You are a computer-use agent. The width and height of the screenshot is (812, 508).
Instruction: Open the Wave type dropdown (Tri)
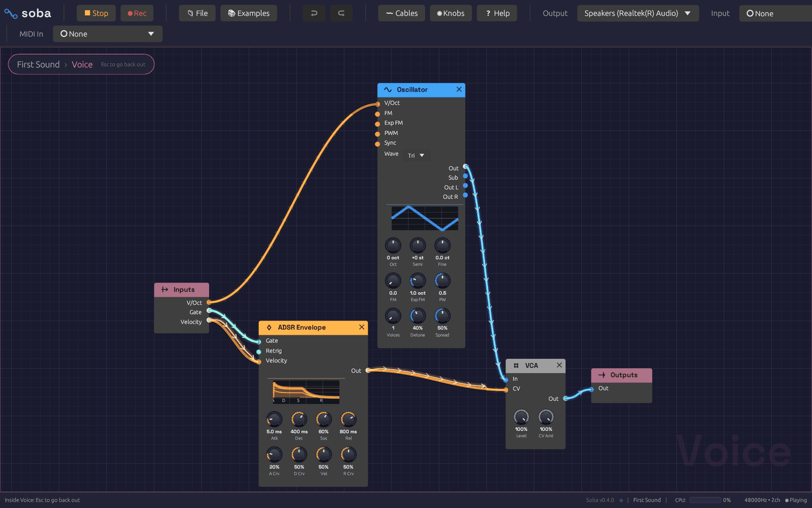tap(416, 155)
